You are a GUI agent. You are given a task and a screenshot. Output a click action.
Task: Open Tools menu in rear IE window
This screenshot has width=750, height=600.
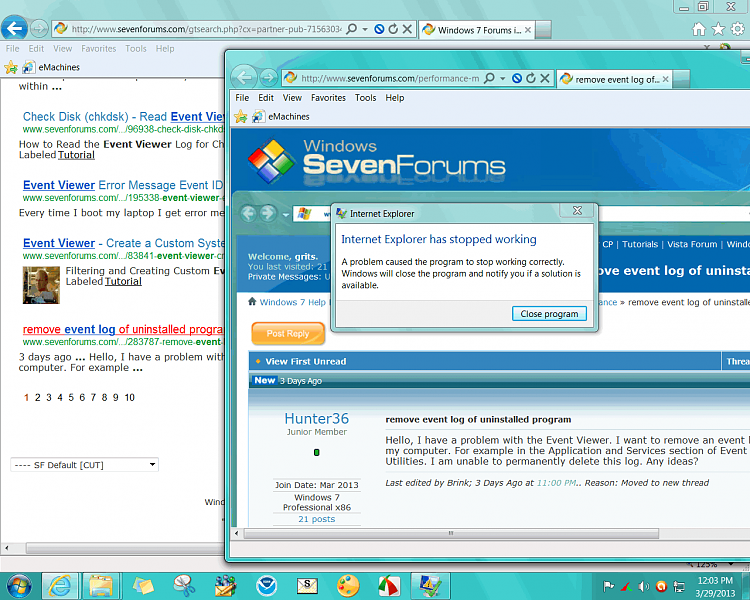point(136,49)
